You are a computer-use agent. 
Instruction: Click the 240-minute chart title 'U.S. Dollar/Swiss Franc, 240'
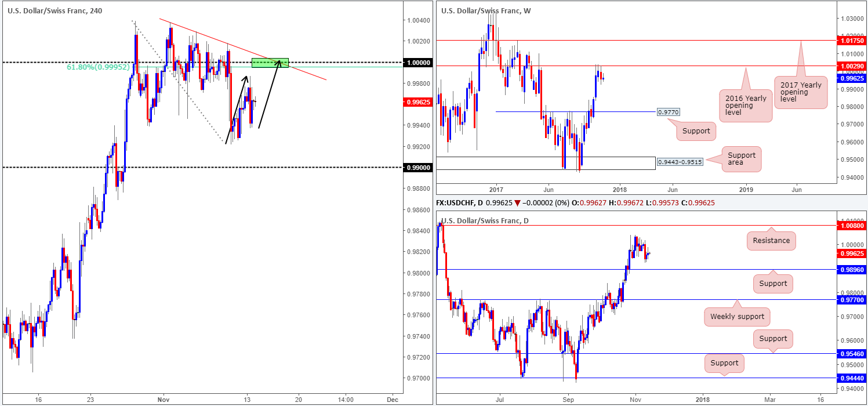[56, 10]
